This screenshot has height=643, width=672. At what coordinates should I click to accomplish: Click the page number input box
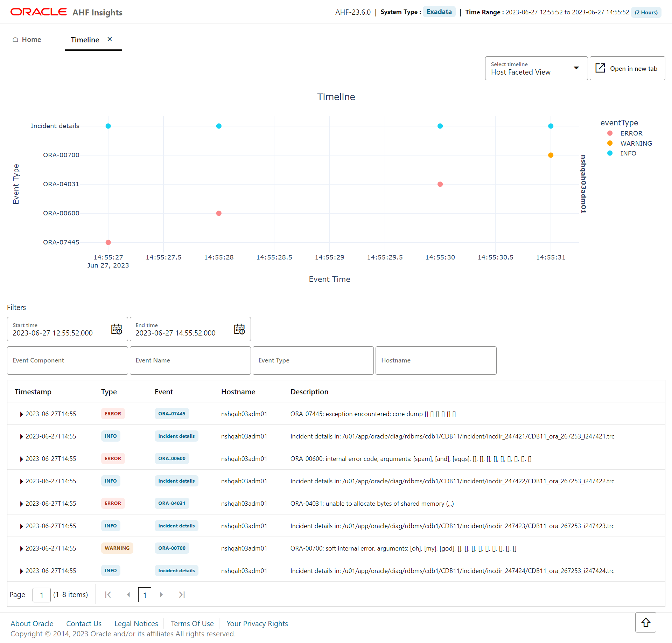point(42,595)
